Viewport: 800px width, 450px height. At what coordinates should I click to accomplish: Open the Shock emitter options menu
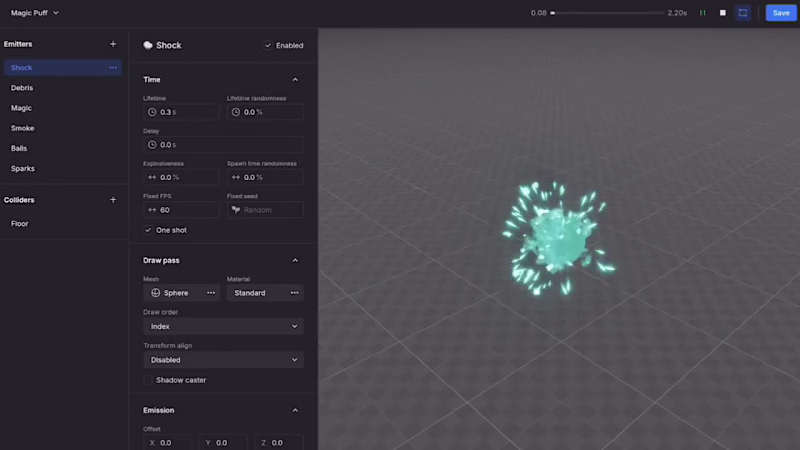[113, 68]
